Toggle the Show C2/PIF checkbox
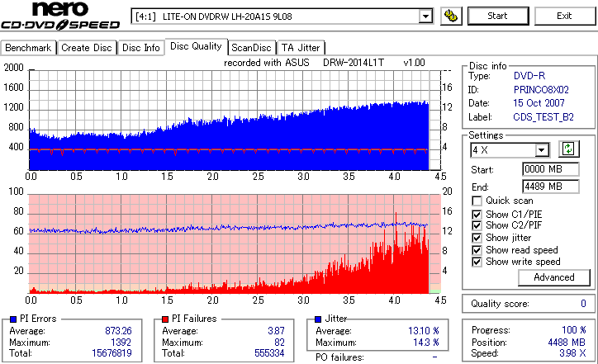 click(477, 225)
